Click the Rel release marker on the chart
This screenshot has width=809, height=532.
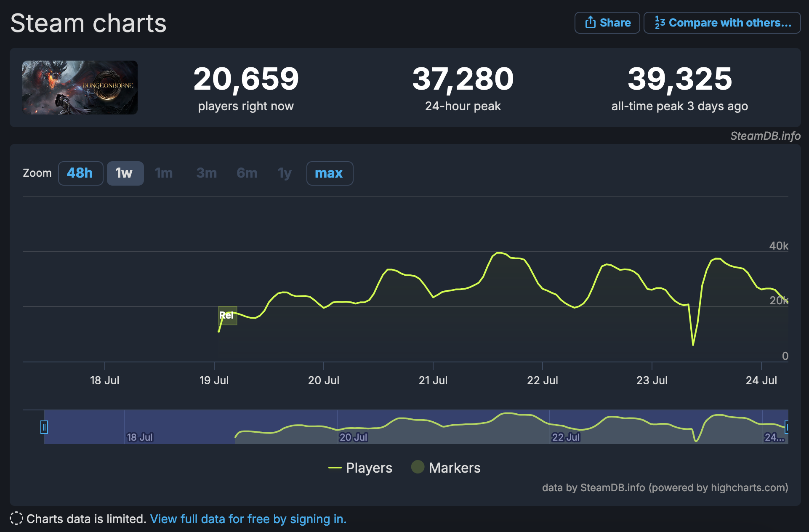[227, 315]
